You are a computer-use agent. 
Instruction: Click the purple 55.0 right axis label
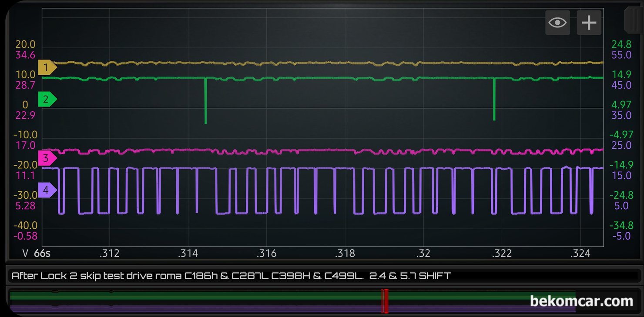point(621,55)
